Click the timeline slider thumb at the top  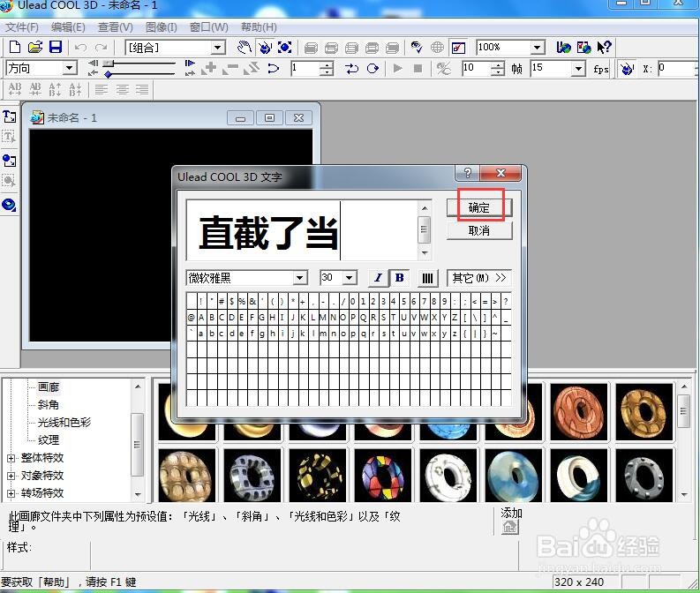coord(108,63)
